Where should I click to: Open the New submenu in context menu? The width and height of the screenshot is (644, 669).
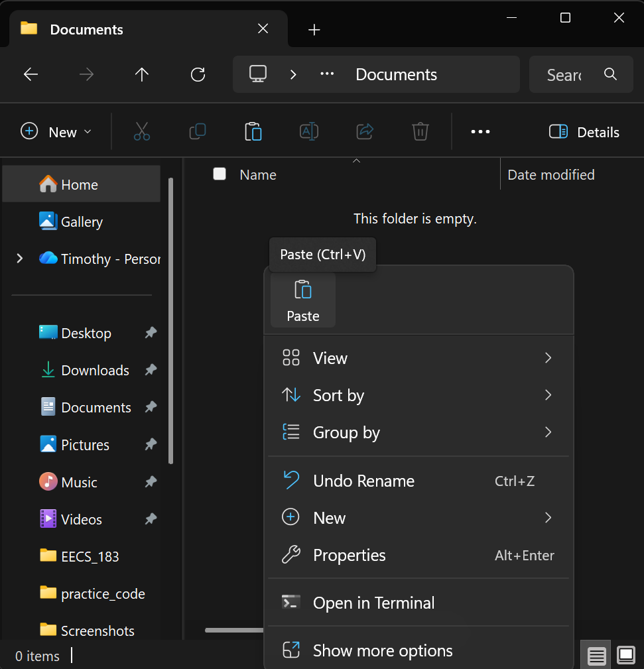click(x=419, y=518)
